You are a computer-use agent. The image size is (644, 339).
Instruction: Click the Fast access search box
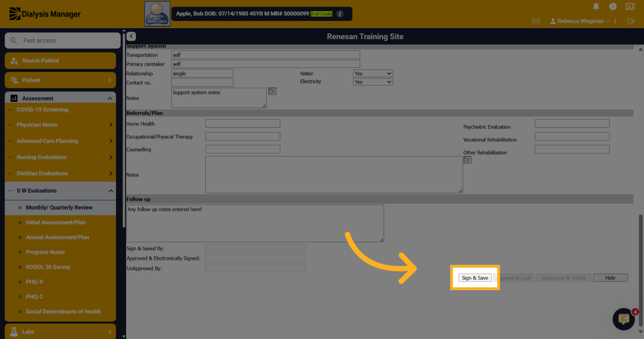tap(63, 41)
